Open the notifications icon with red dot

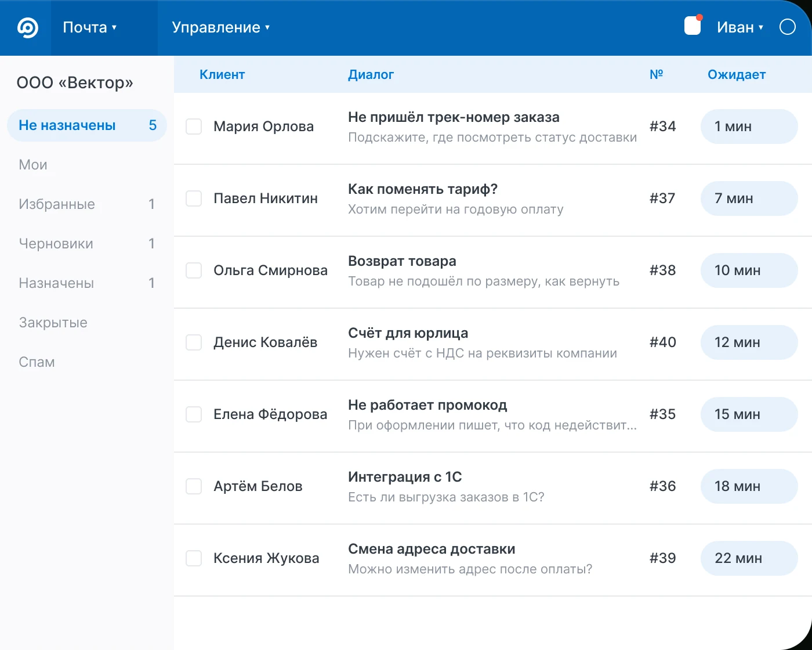[x=693, y=26]
